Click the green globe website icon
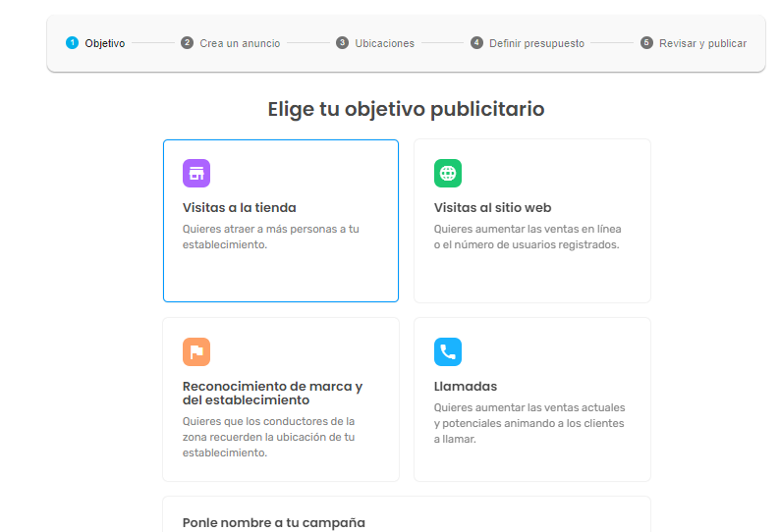The image size is (779, 532). tap(448, 174)
